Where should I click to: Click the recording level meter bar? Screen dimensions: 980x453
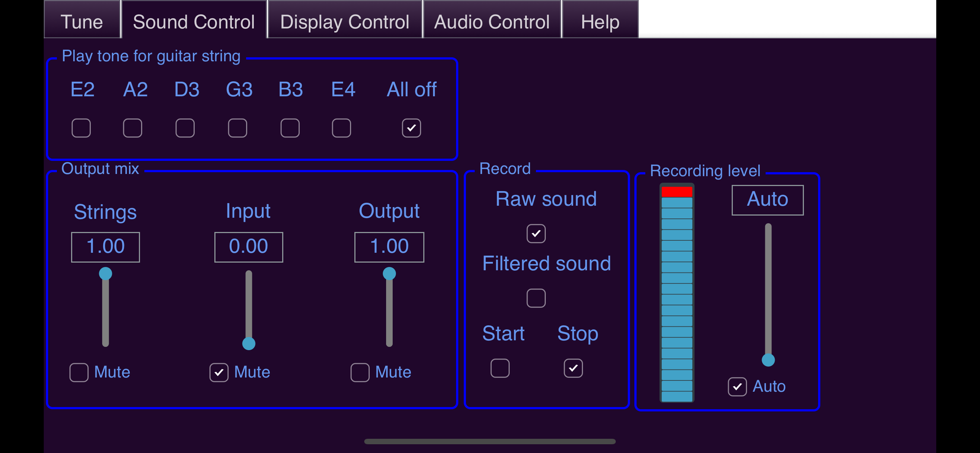(677, 293)
